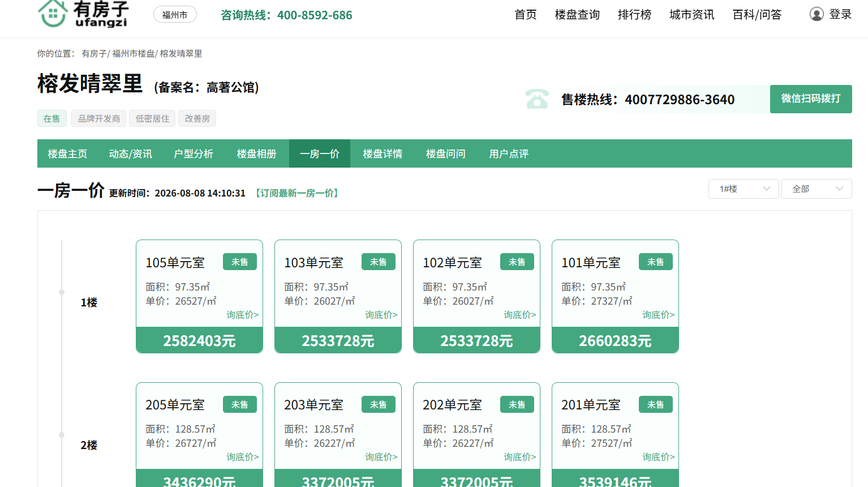Click 询底价 on 103单元室 card
This screenshot has height=487, width=868.
381,315
